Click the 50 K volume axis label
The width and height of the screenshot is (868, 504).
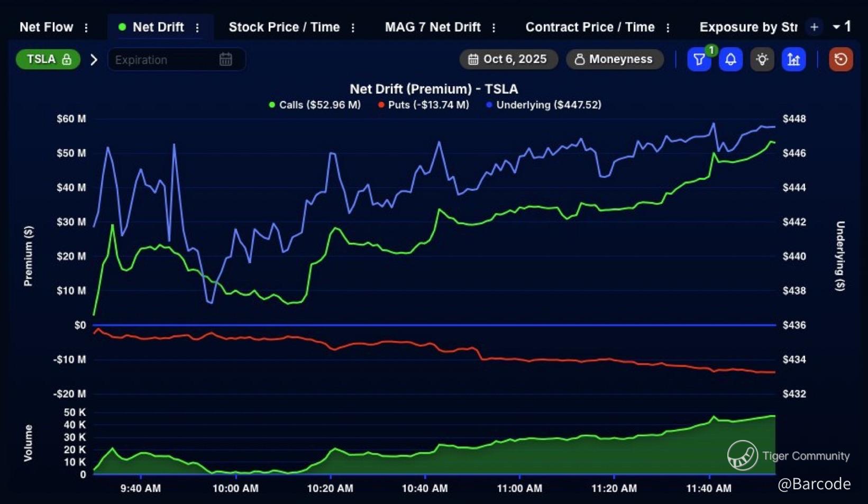pyautogui.click(x=75, y=413)
